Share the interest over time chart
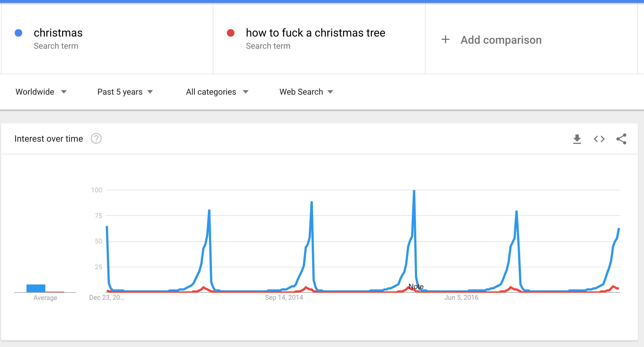 pyautogui.click(x=622, y=139)
